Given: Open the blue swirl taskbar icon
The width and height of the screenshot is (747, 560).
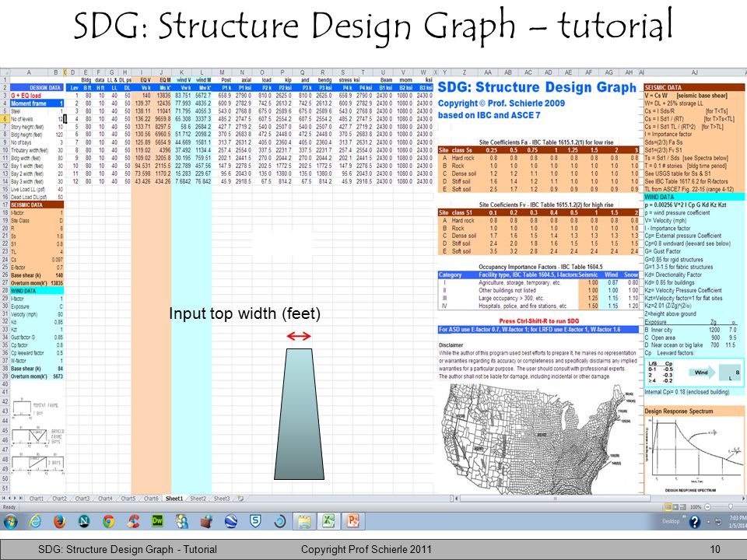Looking at the screenshot, I should pyautogui.click(x=279, y=521).
